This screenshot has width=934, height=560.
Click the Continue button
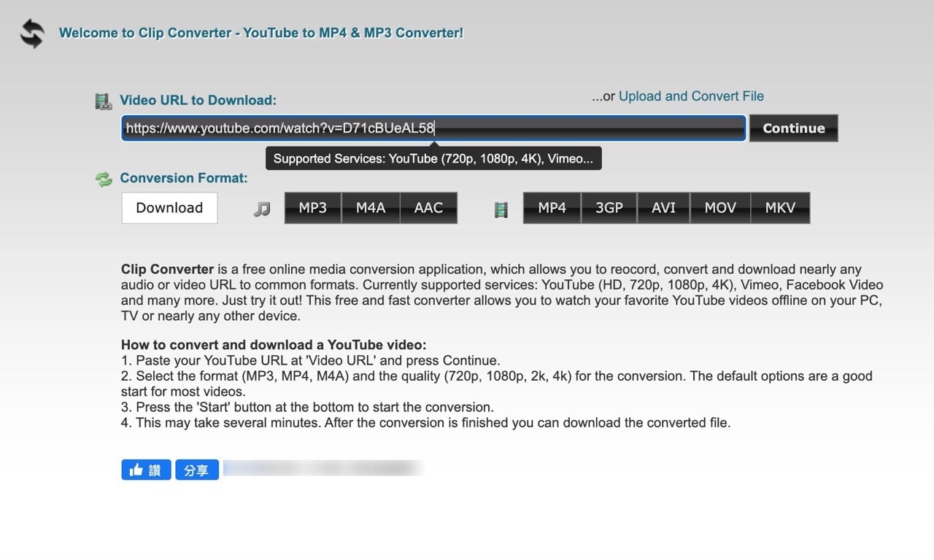click(793, 128)
